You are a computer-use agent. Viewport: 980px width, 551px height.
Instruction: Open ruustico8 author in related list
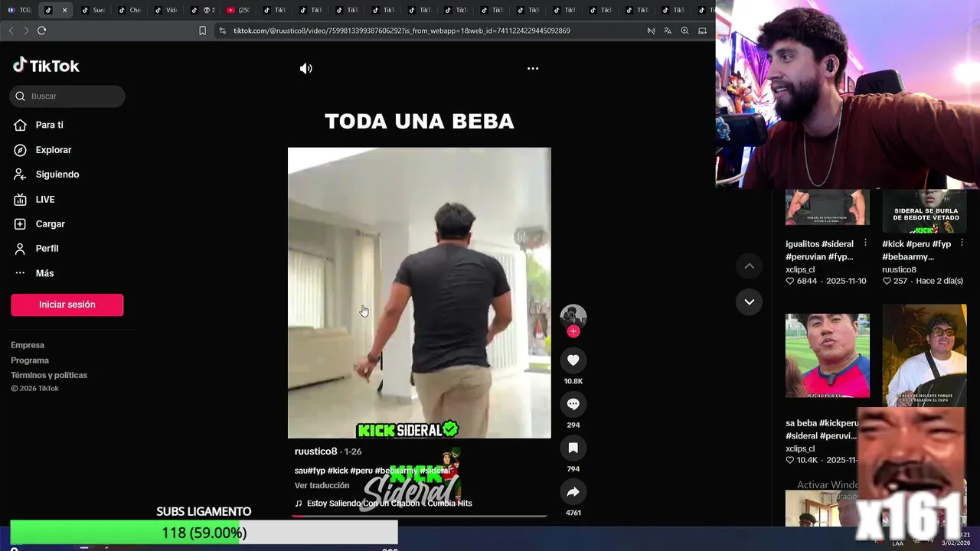point(899,269)
